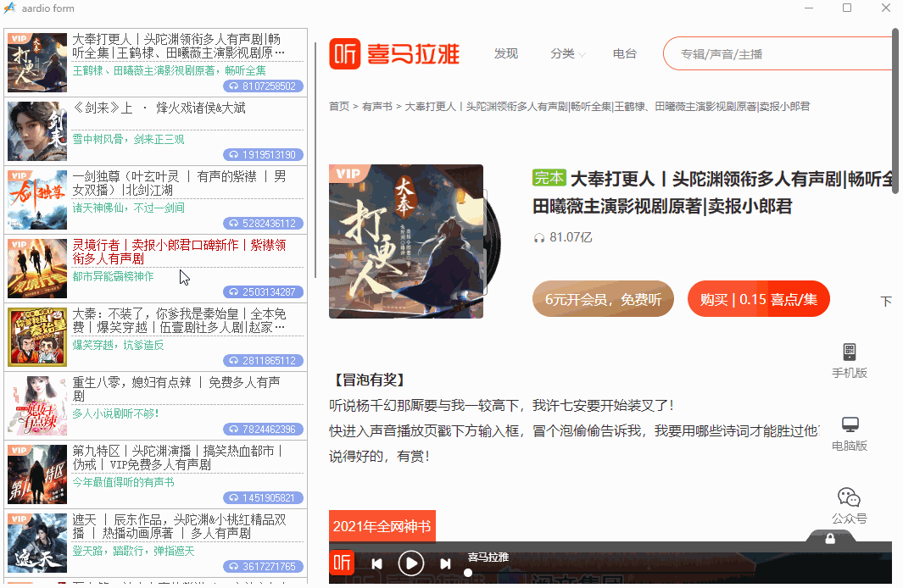Click the 灵境行者 cover thumbnail
The image size is (903, 588).
click(37, 269)
